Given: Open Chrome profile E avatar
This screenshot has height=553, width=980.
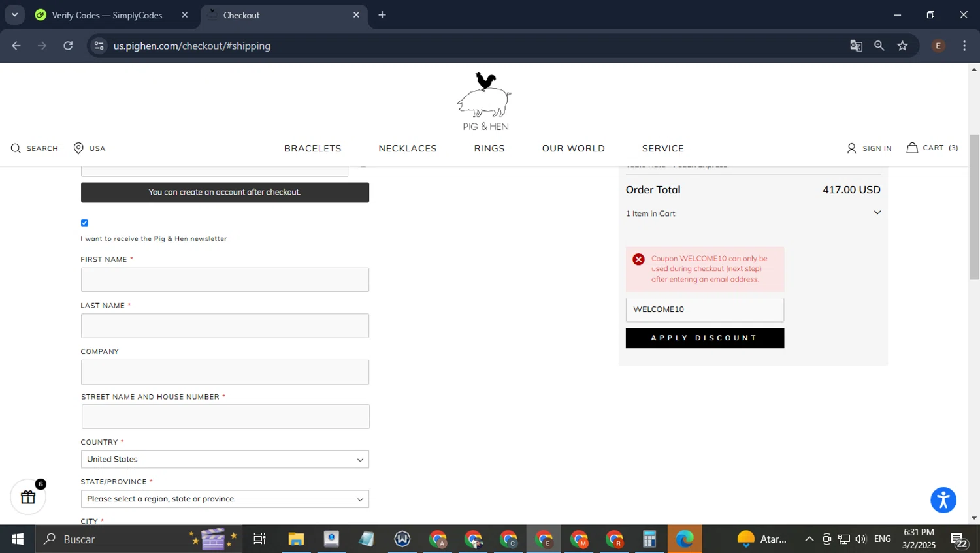Looking at the screenshot, I should 938,46.
